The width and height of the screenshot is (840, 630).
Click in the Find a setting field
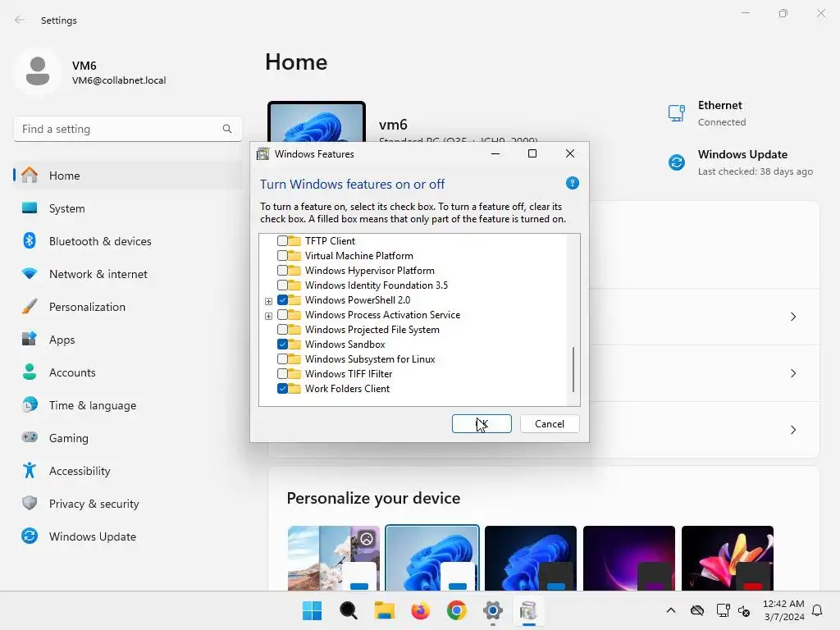pos(127,129)
